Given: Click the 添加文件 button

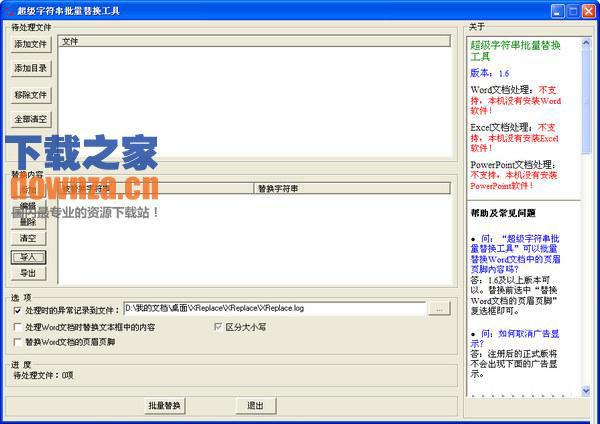Looking at the screenshot, I should coord(31,44).
